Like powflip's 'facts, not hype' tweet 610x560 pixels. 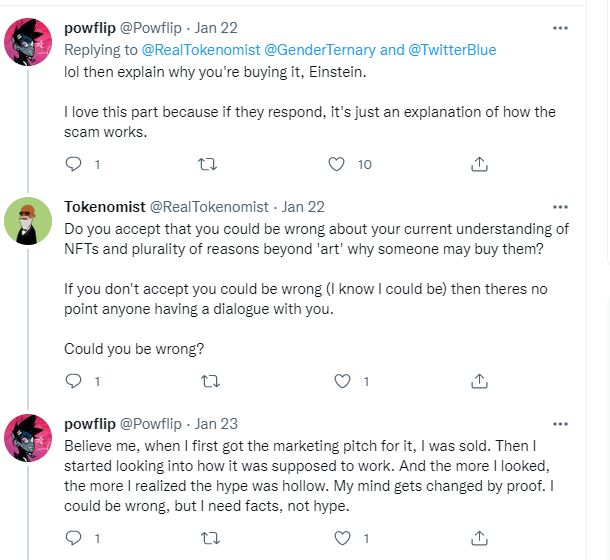tap(343, 538)
